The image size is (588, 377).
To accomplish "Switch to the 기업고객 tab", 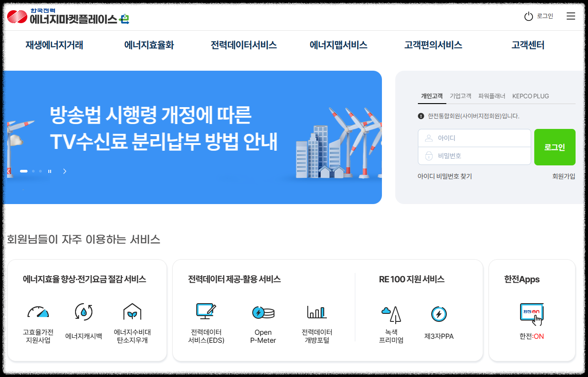I will (x=461, y=96).
